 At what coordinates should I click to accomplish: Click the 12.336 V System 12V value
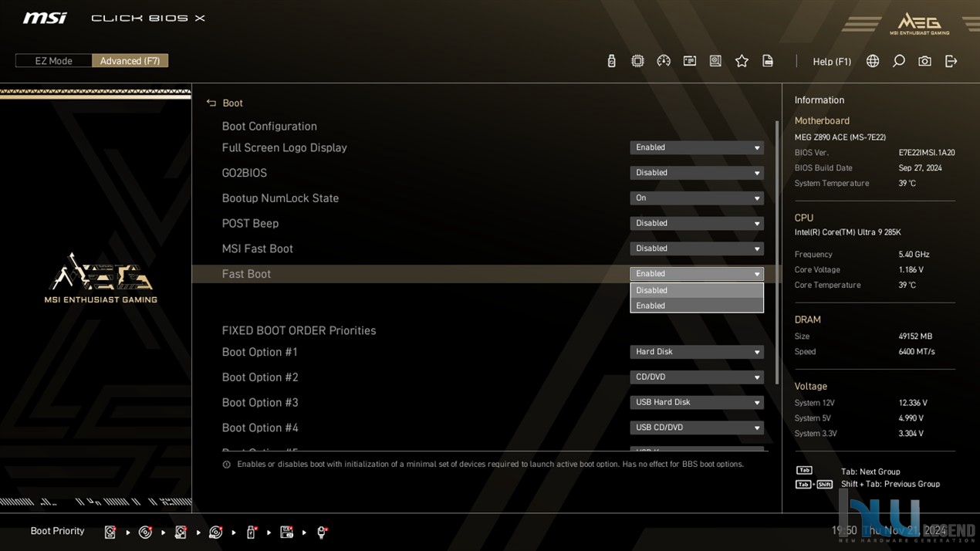point(913,403)
